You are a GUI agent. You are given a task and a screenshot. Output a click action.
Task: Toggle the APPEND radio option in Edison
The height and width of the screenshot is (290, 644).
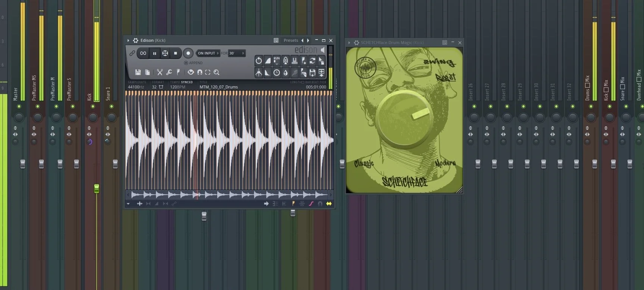[194, 63]
